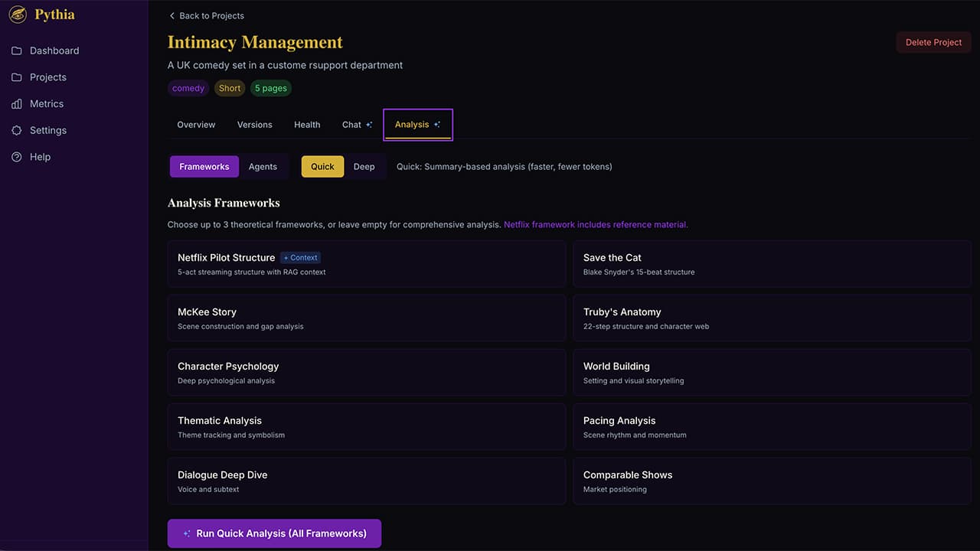Click the Dashboard folder icon in sidebar
Image resolution: width=980 pixels, height=551 pixels.
[17, 51]
